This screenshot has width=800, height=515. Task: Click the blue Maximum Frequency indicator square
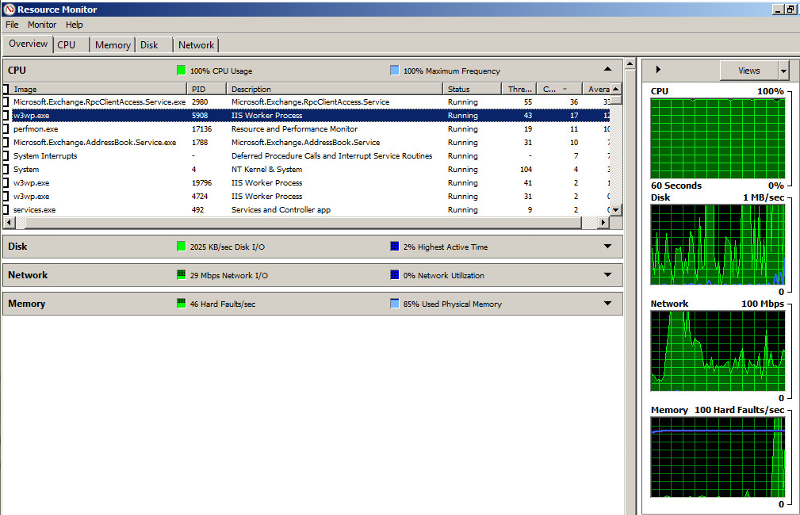click(394, 70)
